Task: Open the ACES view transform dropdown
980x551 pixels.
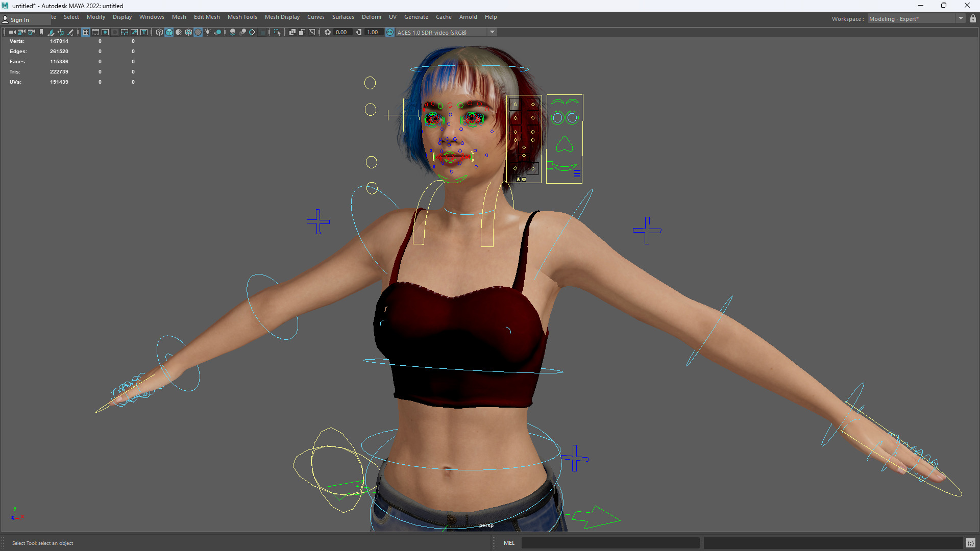Action: coord(446,32)
